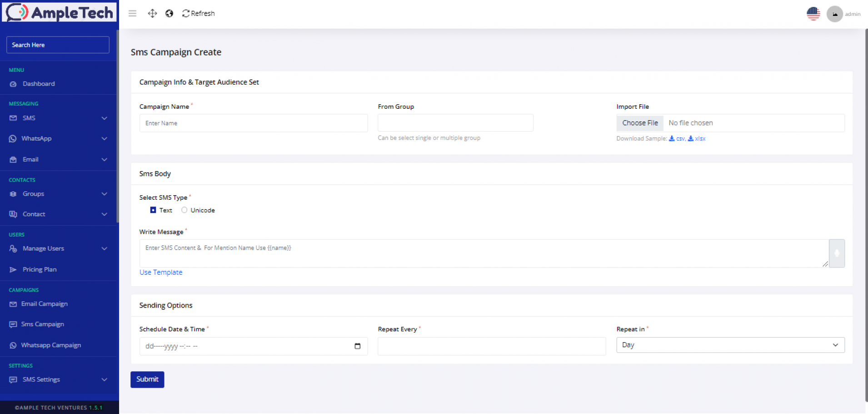Image resolution: width=868 pixels, height=414 pixels.
Task: Click the calendar icon in Schedule Date field
Action: click(357, 346)
